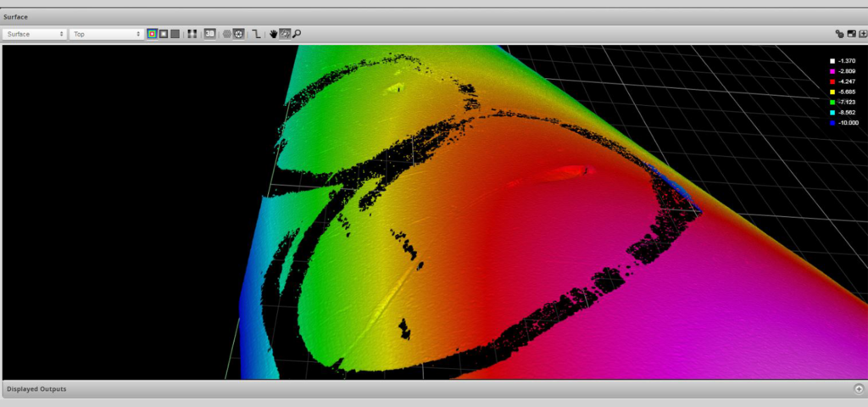Expand the Displayed Outputs panel
The width and height of the screenshot is (868, 407).
(858, 389)
